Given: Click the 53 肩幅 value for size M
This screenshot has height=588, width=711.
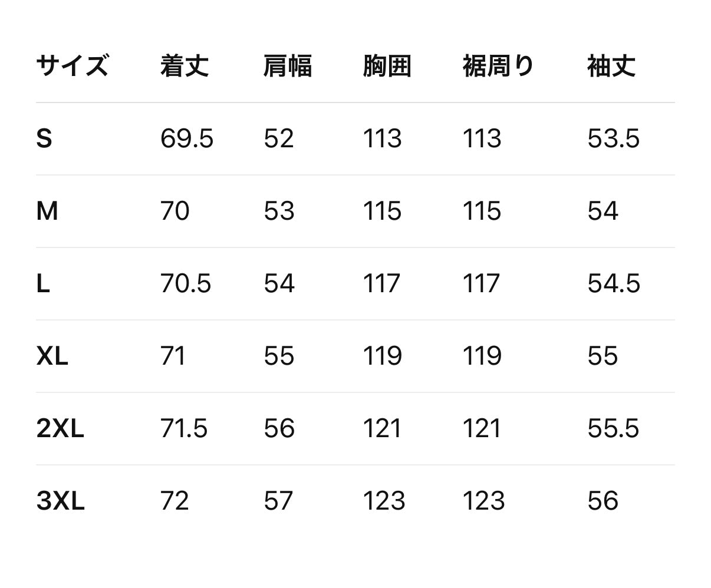Looking at the screenshot, I should (279, 211).
